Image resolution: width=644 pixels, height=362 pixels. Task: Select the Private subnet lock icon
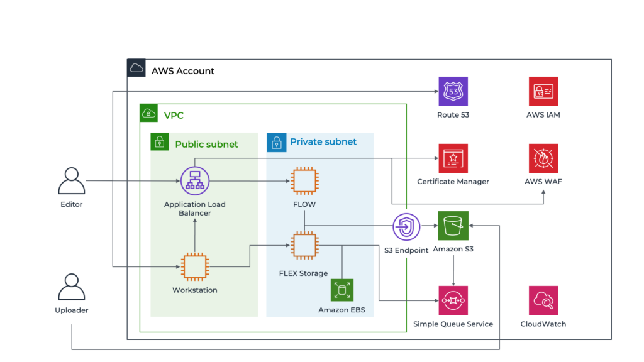[x=277, y=143]
